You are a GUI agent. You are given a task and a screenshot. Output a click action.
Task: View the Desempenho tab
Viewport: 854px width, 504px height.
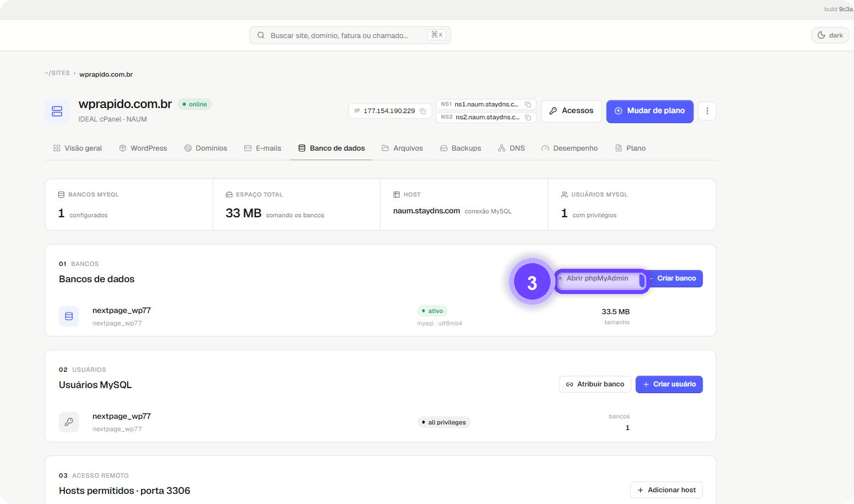pos(570,148)
